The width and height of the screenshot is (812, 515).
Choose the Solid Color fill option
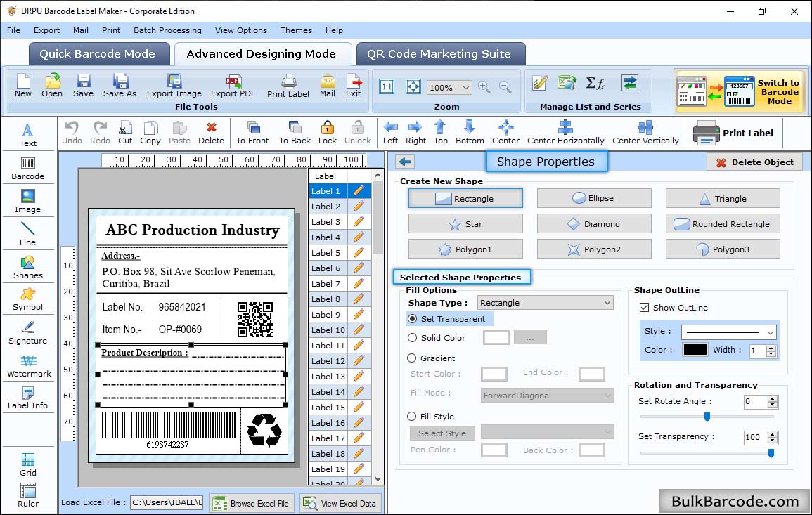click(x=412, y=337)
